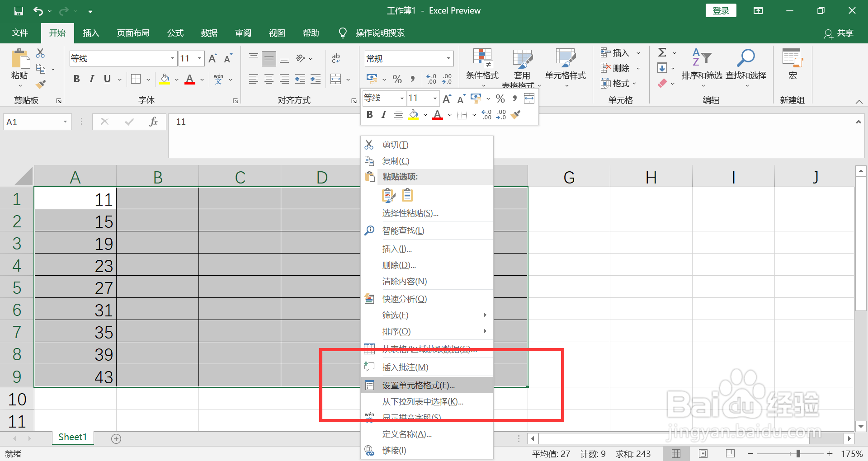The image size is (868, 461).
Task: Toggle bold formatting
Action: (x=76, y=79)
